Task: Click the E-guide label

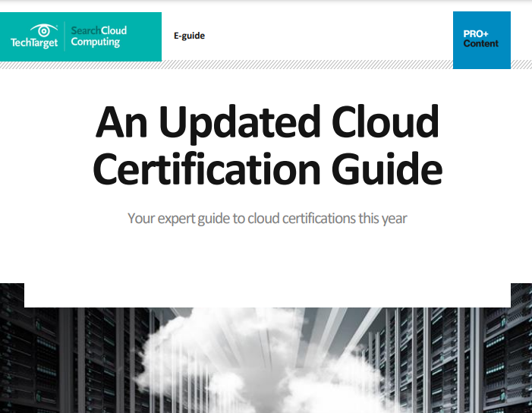Action: (189, 36)
